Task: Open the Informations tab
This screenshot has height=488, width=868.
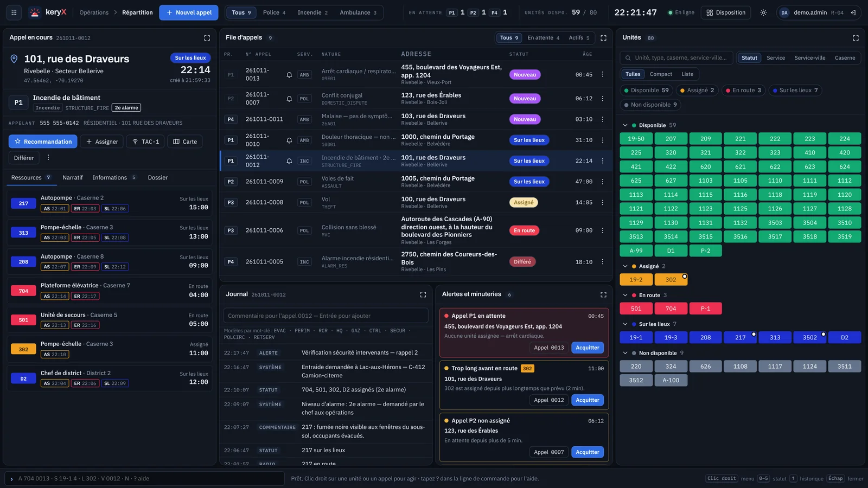Action: pos(114,177)
